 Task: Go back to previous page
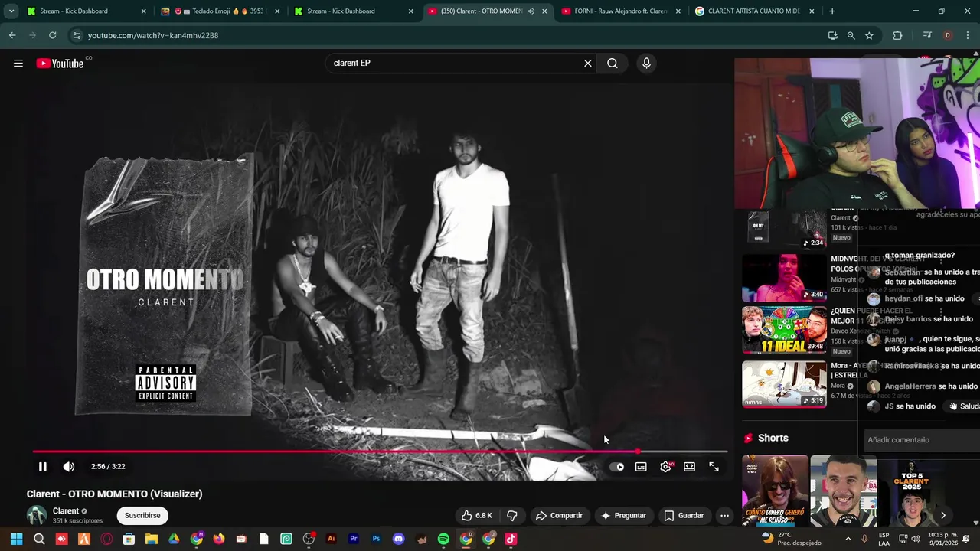click(x=12, y=35)
